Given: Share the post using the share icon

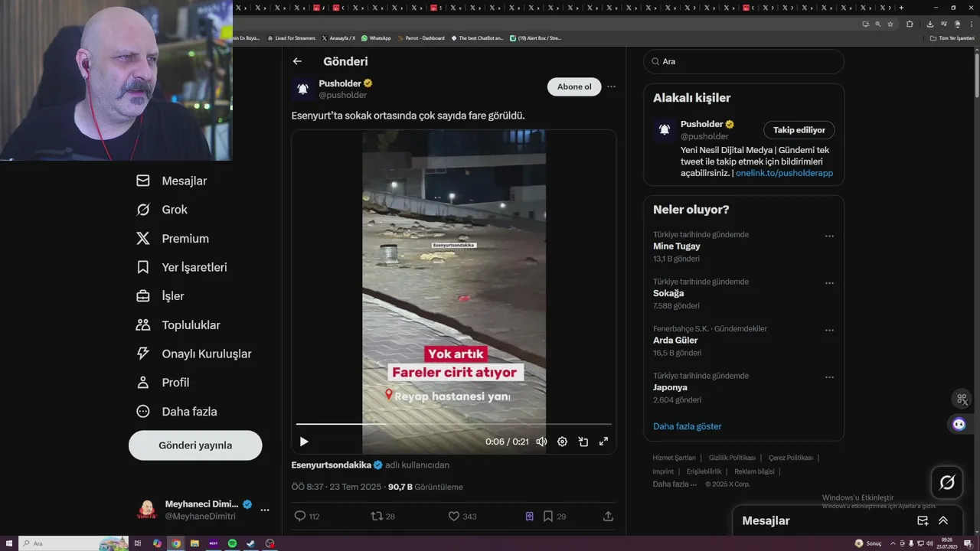Looking at the screenshot, I should point(608,517).
